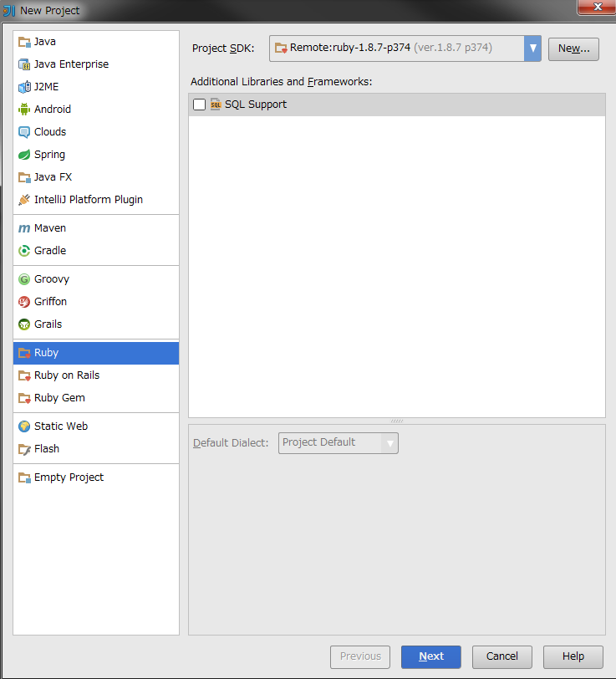Click the Static Web globe icon
Image resolution: width=616 pixels, height=679 pixels.
[x=24, y=426]
